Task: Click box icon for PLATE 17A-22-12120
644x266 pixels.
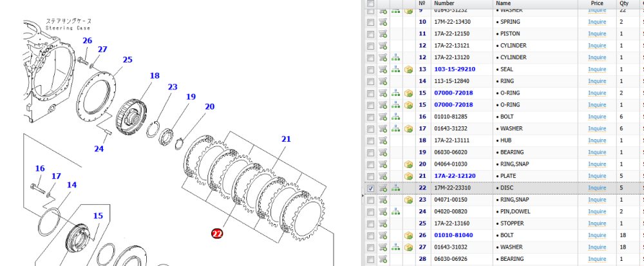Action: (408, 176)
